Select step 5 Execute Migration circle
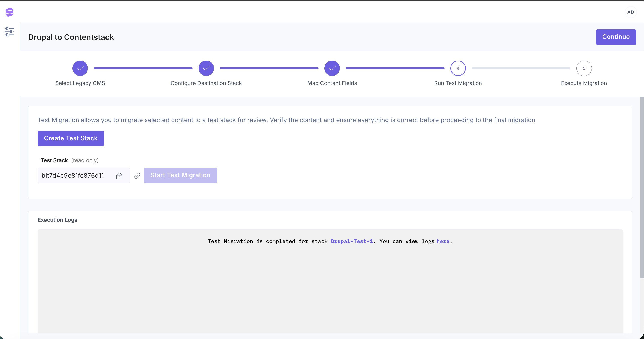Screen dimensions: 644x339 (x=584, y=68)
